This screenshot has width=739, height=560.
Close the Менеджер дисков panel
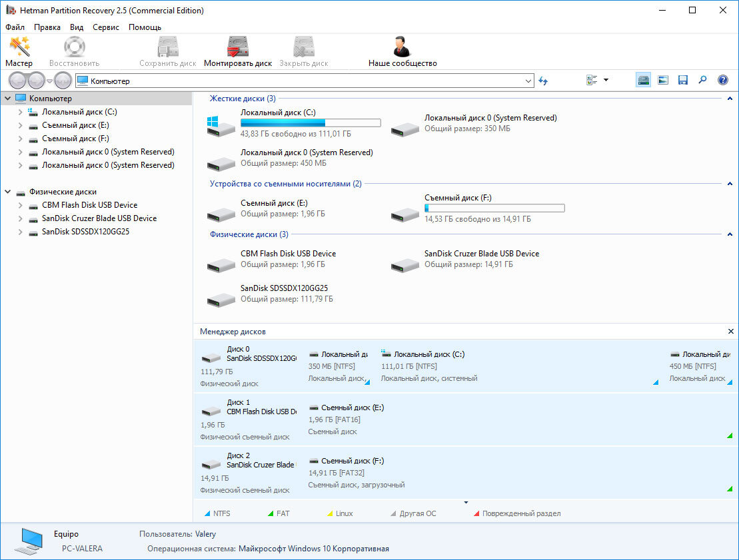pyautogui.click(x=730, y=332)
